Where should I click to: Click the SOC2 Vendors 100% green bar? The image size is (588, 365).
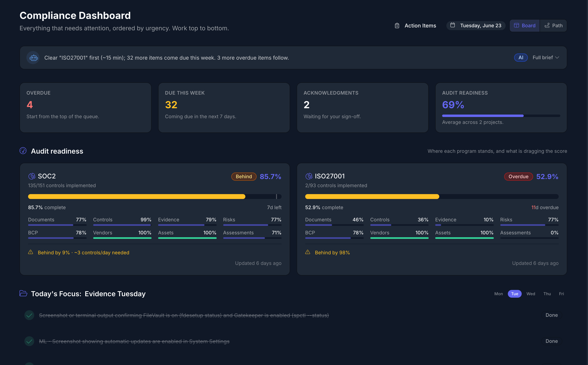point(122,238)
